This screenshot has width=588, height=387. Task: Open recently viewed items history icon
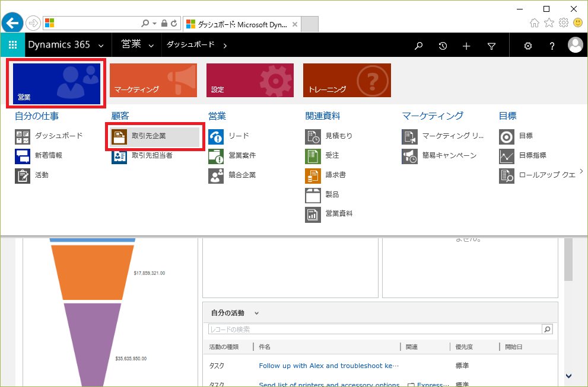click(443, 46)
